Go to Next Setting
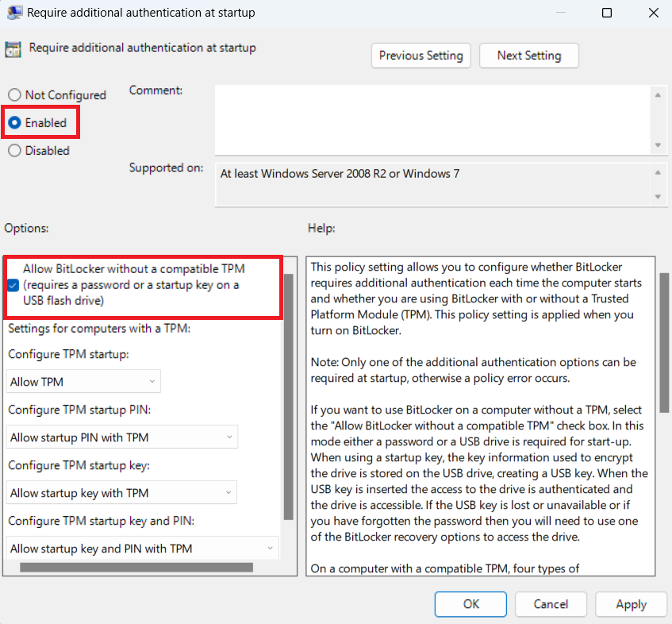The width and height of the screenshot is (672, 624). pos(529,56)
